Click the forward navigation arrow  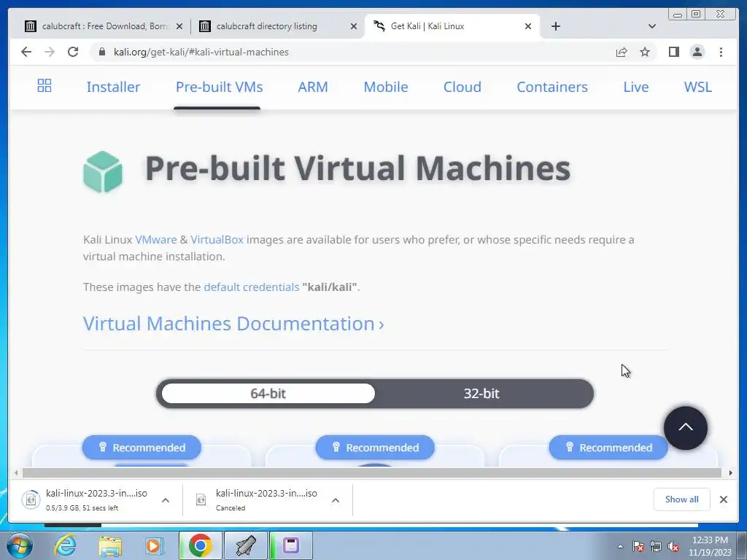coord(50,52)
